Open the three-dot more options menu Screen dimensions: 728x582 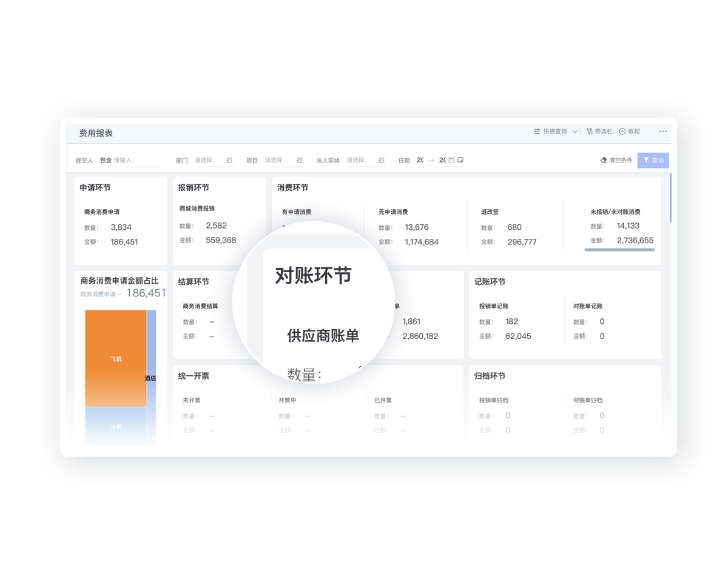click(663, 132)
